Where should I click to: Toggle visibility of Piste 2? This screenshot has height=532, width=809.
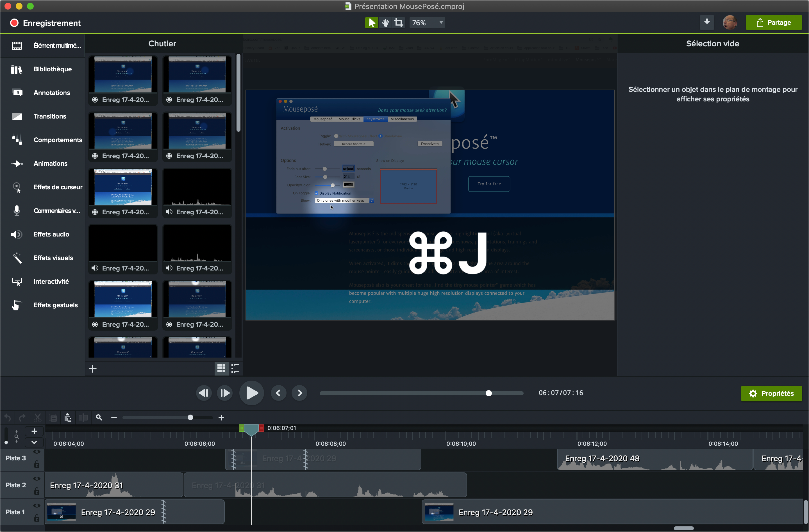point(37,479)
